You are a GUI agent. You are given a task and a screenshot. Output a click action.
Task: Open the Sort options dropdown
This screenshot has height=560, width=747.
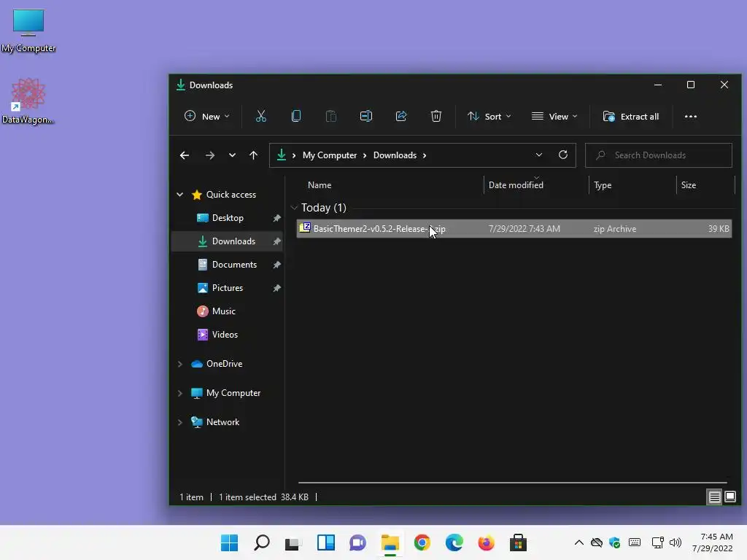(489, 117)
